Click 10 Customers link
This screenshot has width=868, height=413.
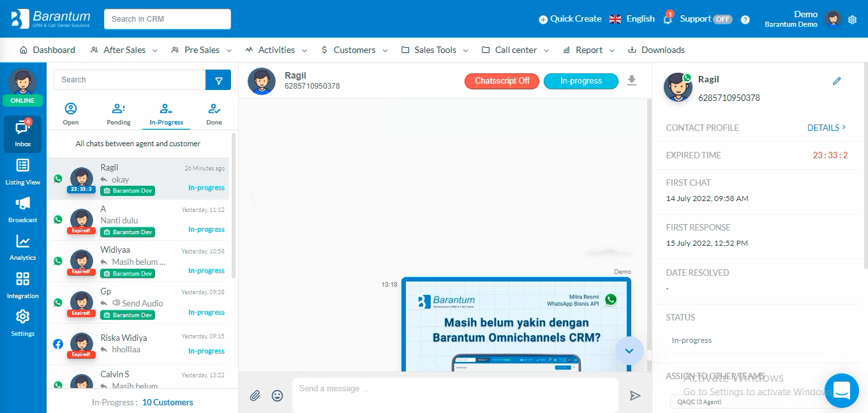coord(167,402)
